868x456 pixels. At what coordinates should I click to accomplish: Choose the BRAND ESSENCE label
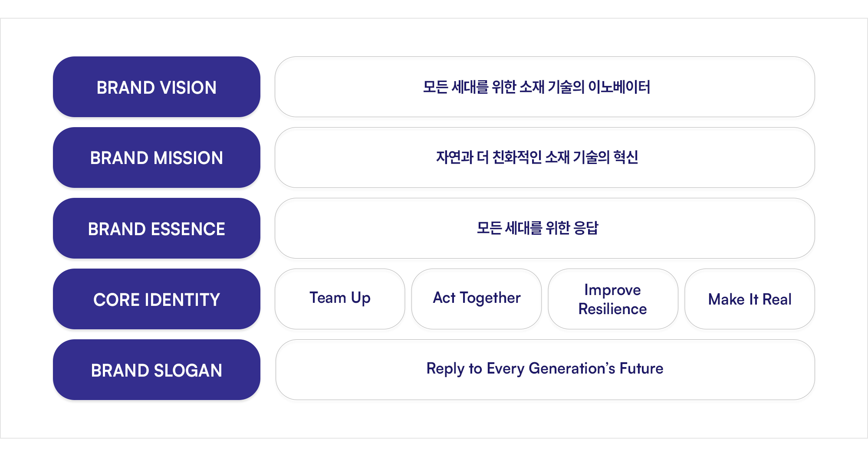tap(157, 228)
